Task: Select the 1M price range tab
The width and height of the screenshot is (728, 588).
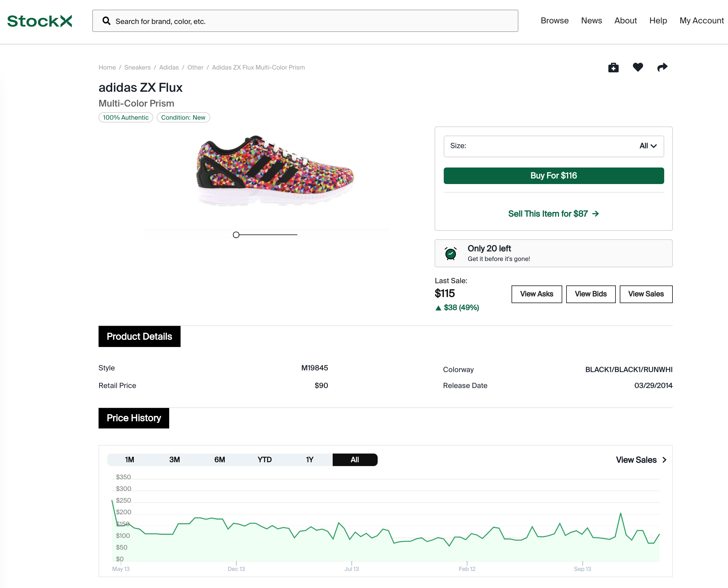Action: [130, 460]
